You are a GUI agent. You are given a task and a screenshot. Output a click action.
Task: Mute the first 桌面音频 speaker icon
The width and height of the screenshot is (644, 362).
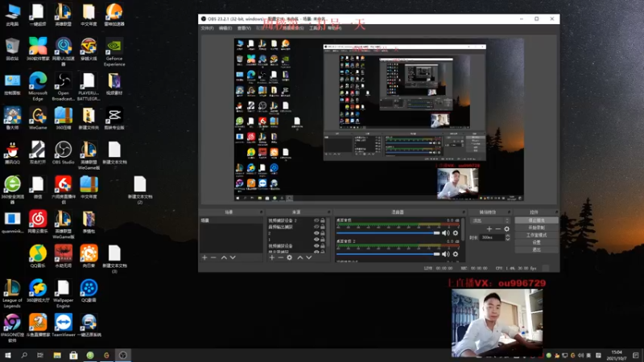(446, 233)
